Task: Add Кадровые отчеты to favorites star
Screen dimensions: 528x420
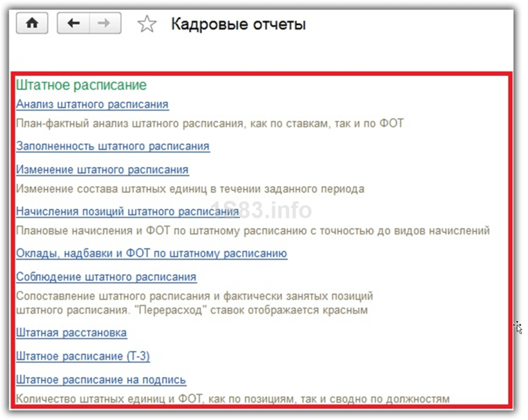Action: point(147,24)
